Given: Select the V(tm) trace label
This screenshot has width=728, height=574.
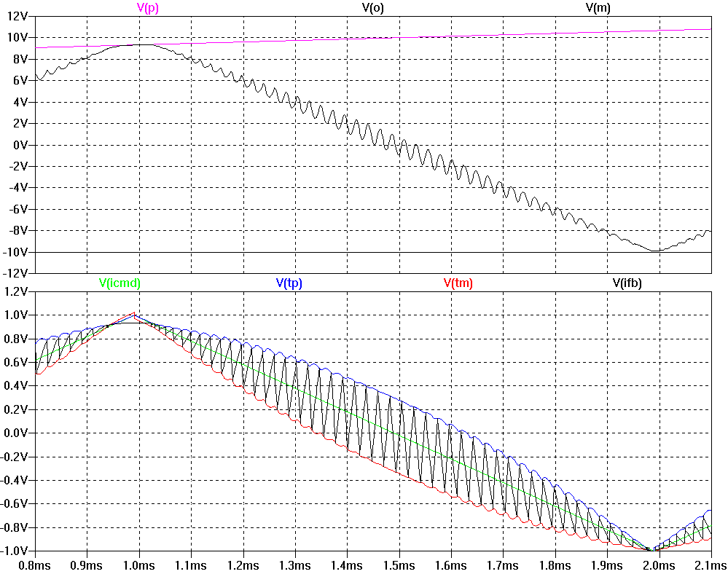Looking at the screenshot, I should [x=458, y=283].
